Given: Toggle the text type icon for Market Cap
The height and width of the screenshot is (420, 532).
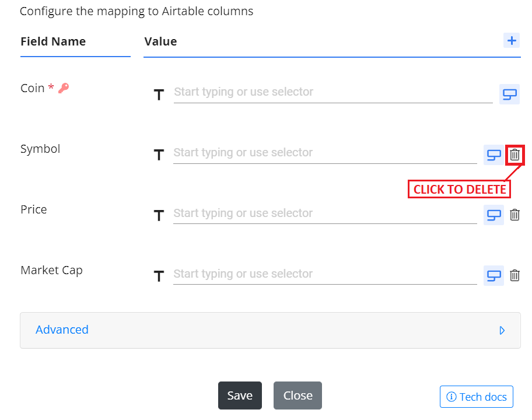Looking at the screenshot, I should coord(159,276).
